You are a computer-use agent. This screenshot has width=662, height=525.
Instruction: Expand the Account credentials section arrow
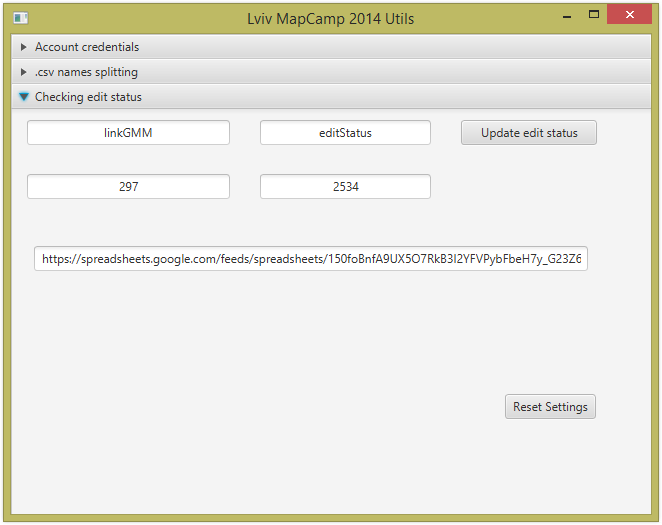(24, 47)
